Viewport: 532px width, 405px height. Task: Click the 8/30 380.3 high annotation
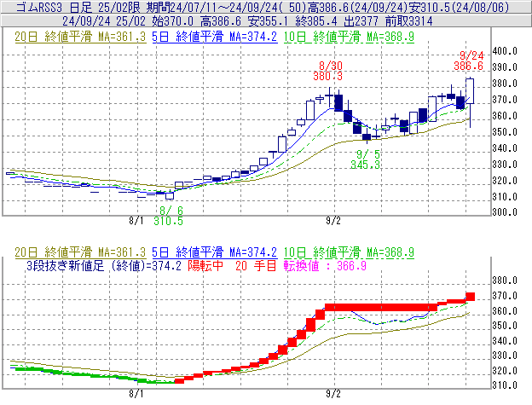point(327,71)
